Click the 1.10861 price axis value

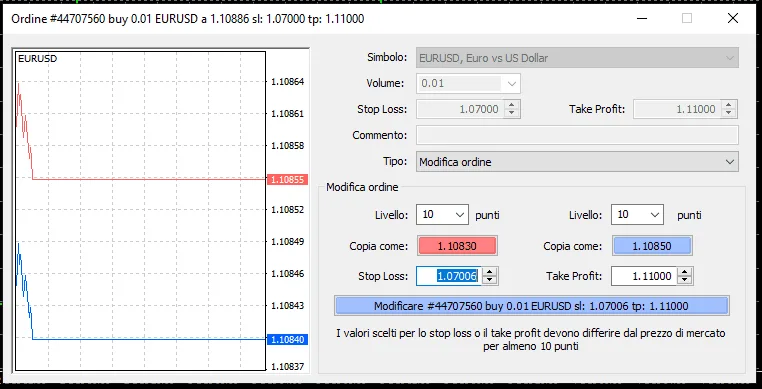click(288, 114)
